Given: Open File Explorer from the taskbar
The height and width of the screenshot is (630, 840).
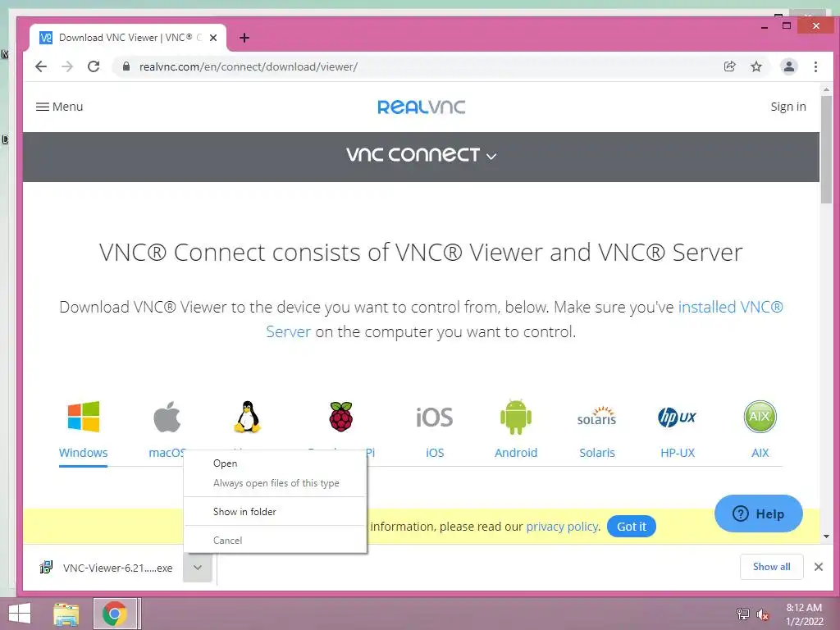Looking at the screenshot, I should [66, 614].
